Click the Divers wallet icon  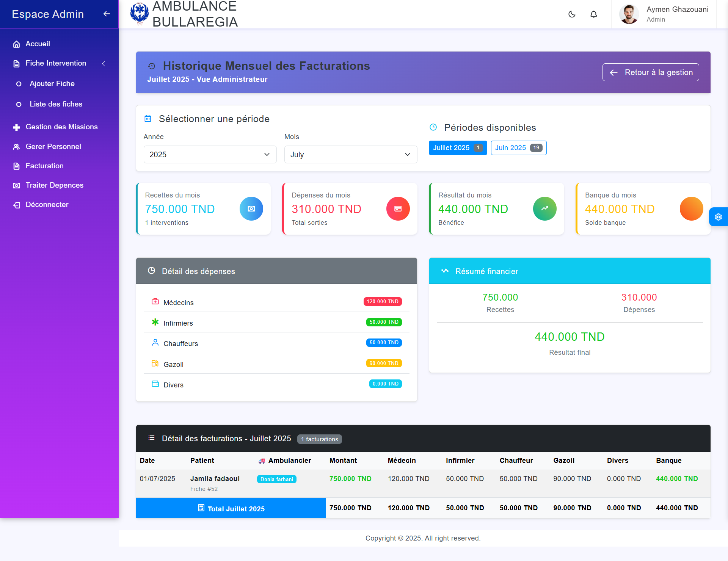[155, 384]
